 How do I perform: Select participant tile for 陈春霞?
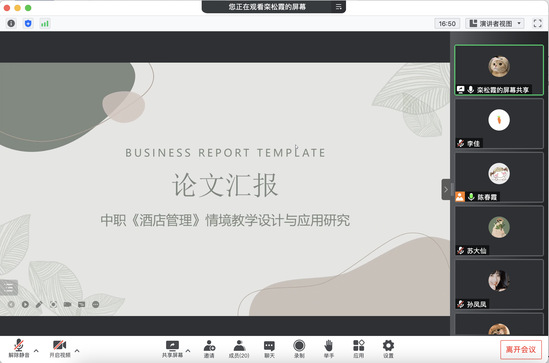click(499, 177)
